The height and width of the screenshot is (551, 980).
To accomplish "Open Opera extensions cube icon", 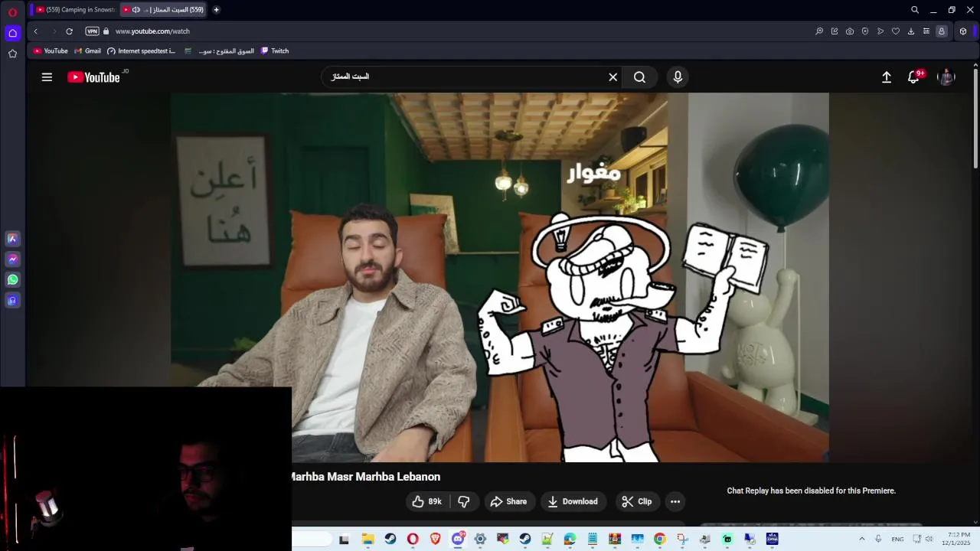I will pos(963,31).
